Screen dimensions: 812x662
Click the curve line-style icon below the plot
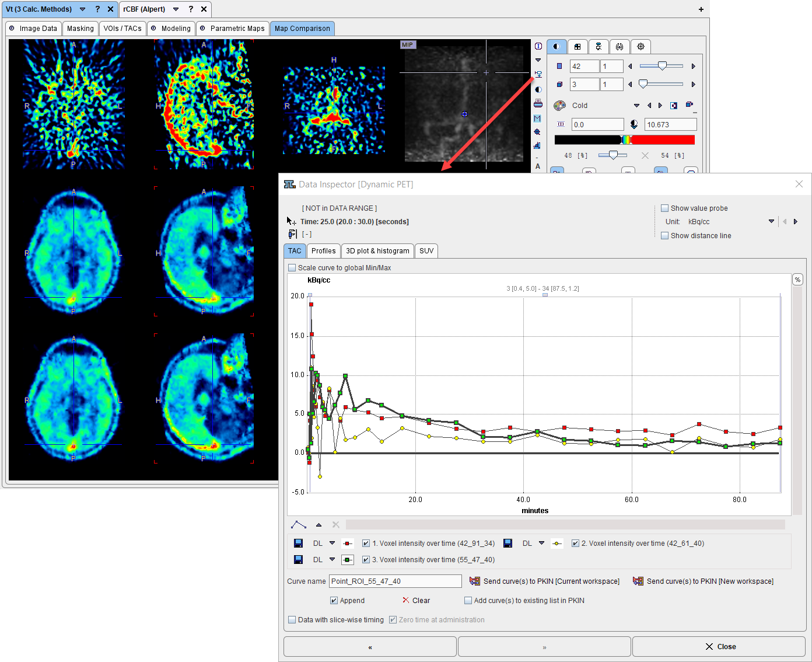click(x=299, y=525)
